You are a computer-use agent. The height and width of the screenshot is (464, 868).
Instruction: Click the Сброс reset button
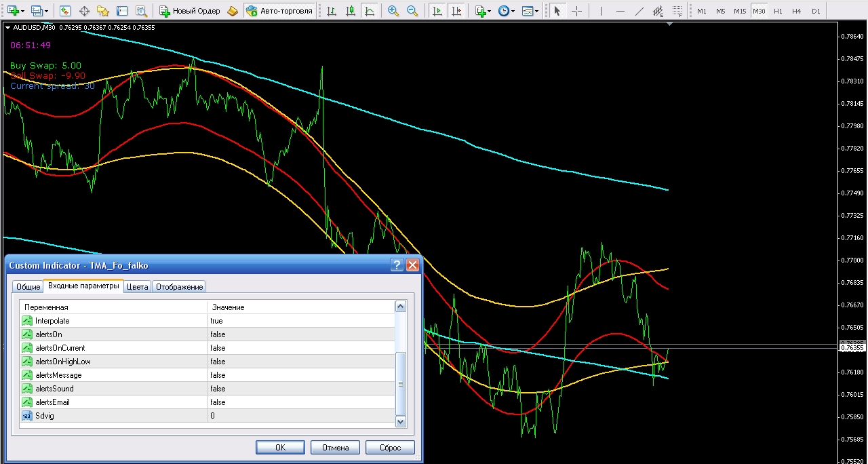389,448
